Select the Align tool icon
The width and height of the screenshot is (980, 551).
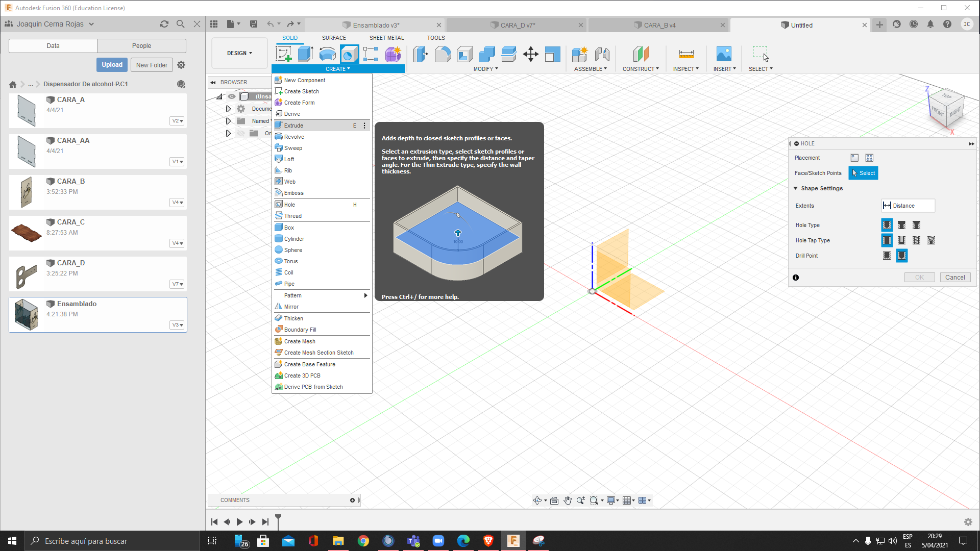tap(553, 54)
